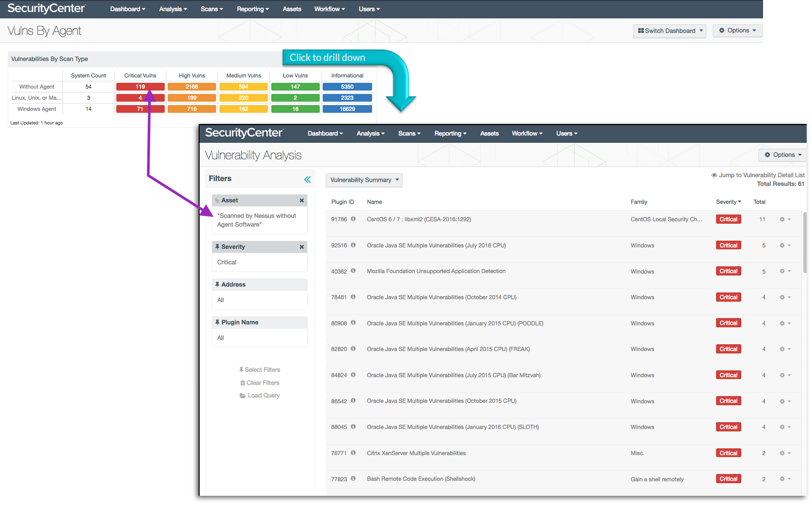Expand Scans menu in Vulnerability Analysis window
The width and height of the screenshot is (812, 505).
pos(409,134)
